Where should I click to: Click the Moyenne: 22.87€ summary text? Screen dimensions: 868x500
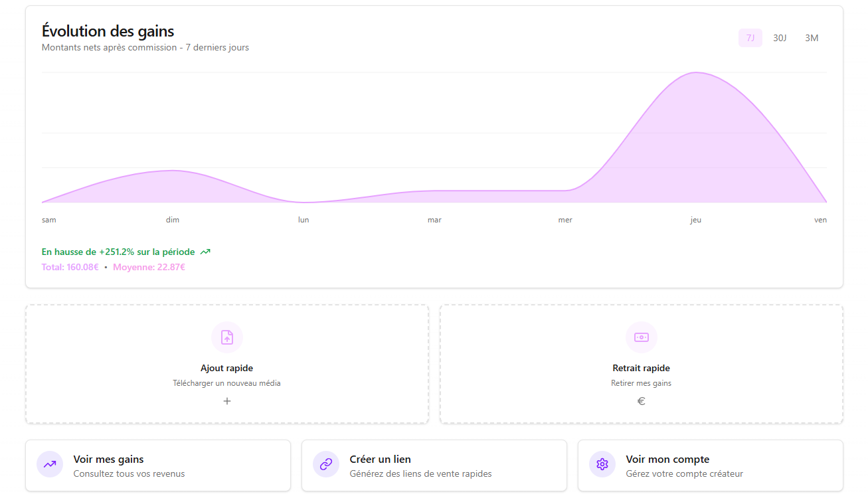pos(149,268)
